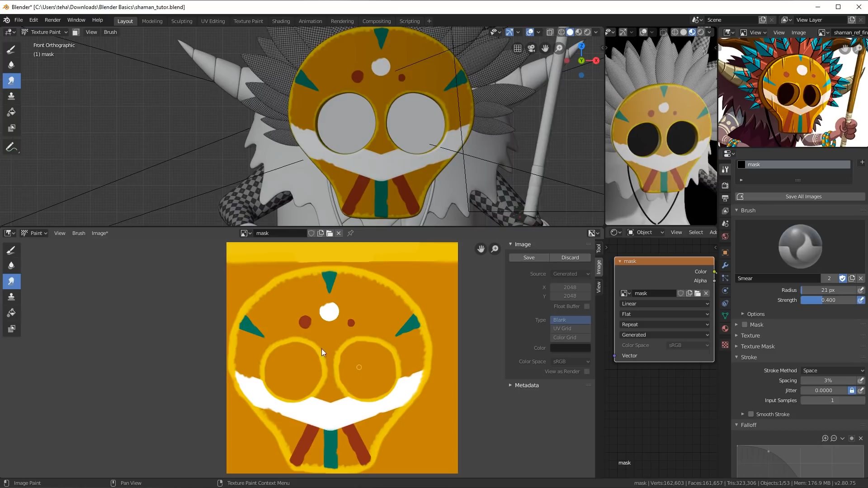
Task: Switch main viewport to rendered shading
Action: (587, 32)
